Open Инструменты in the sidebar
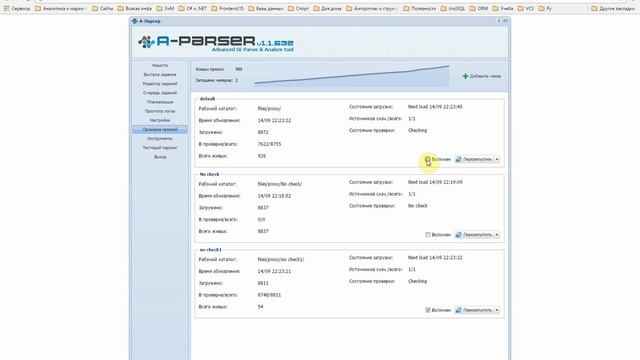 tap(160, 138)
